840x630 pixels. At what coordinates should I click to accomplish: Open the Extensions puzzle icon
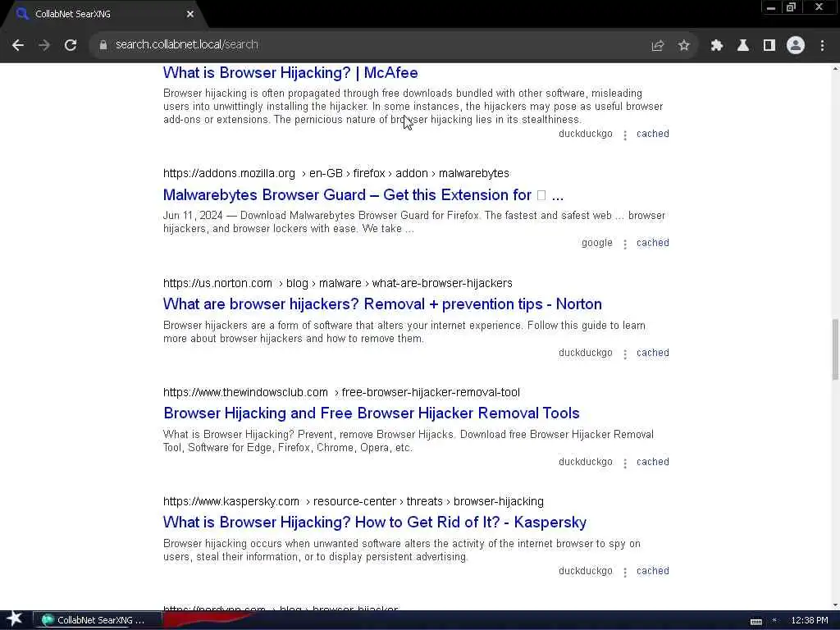[x=716, y=46]
